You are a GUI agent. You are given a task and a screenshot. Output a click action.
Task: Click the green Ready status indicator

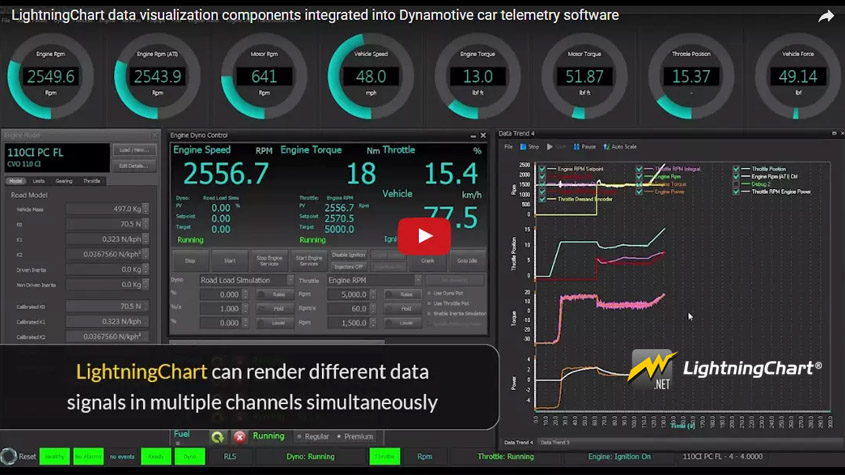click(156, 457)
